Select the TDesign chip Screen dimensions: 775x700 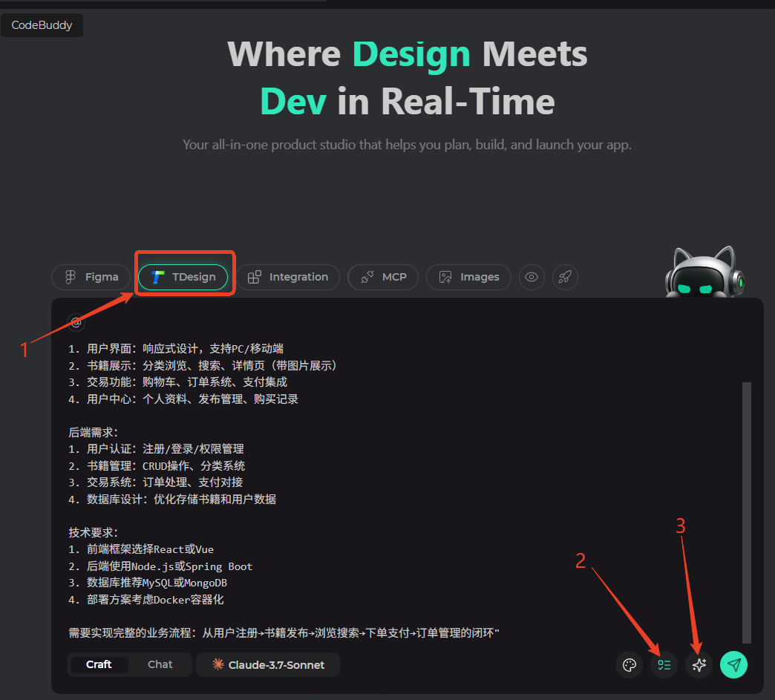183,277
